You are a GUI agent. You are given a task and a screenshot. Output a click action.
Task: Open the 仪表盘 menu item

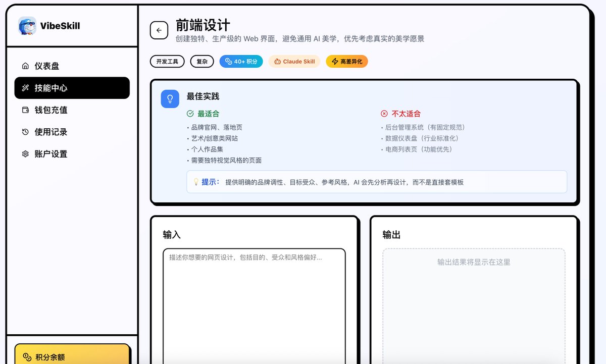click(72, 66)
